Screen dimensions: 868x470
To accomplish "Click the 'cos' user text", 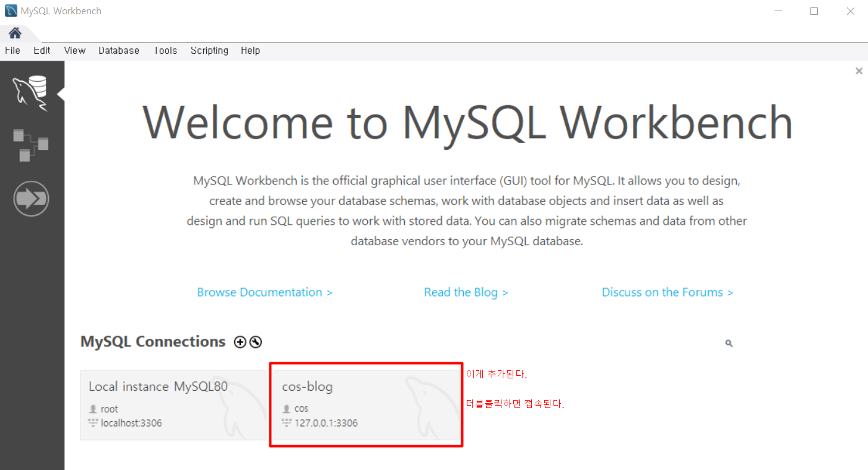I will pyautogui.click(x=302, y=409).
